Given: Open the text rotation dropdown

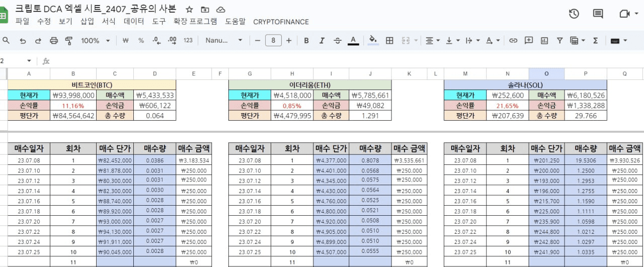Looking at the screenshot, I should point(493,41).
